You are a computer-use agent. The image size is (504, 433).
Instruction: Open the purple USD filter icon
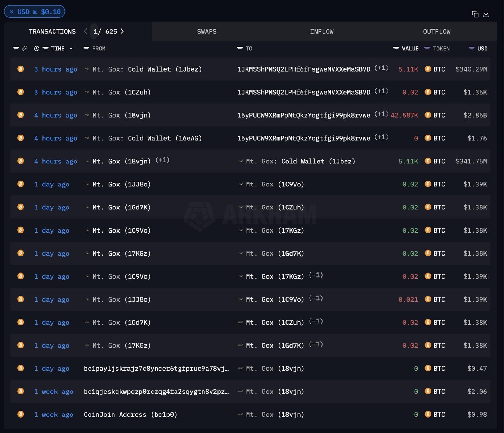[471, 49]
